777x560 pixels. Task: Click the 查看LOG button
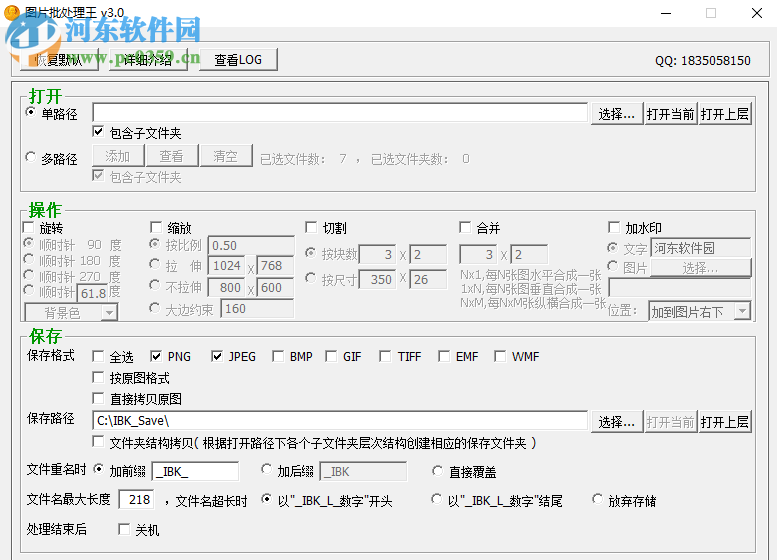(x=238, y=60)
